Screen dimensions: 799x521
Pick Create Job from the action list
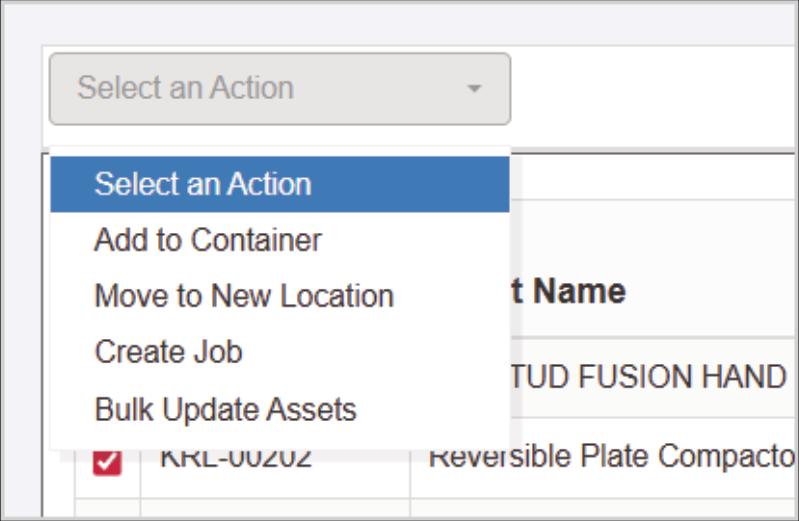click(169, 352)
